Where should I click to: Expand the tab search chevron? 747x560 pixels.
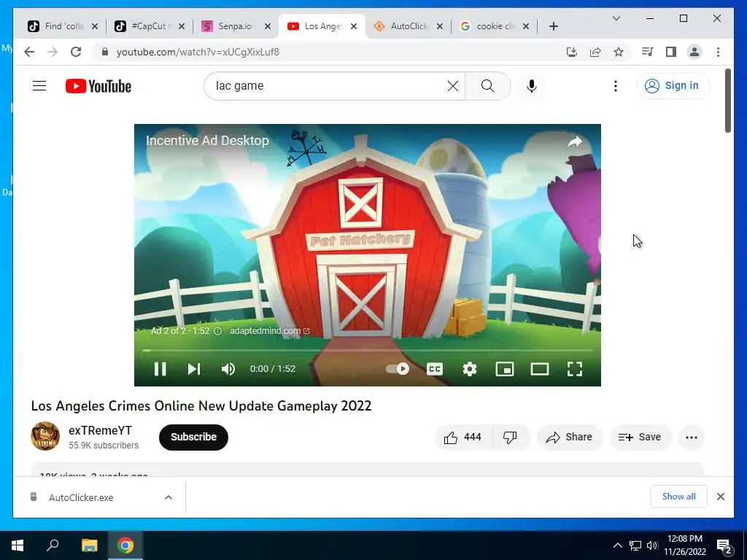(616, 18)
